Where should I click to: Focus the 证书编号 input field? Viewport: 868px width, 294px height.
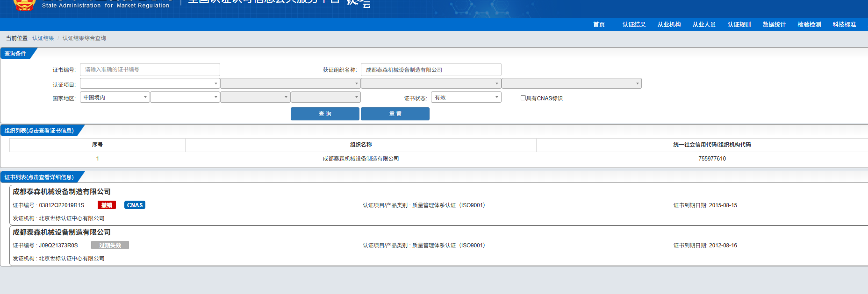[150, 70]
